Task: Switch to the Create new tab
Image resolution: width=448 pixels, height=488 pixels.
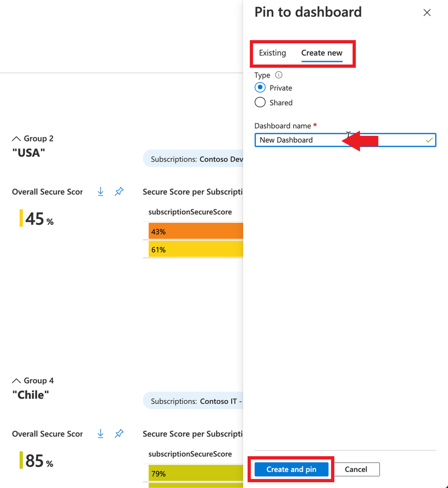Action: 321,53
